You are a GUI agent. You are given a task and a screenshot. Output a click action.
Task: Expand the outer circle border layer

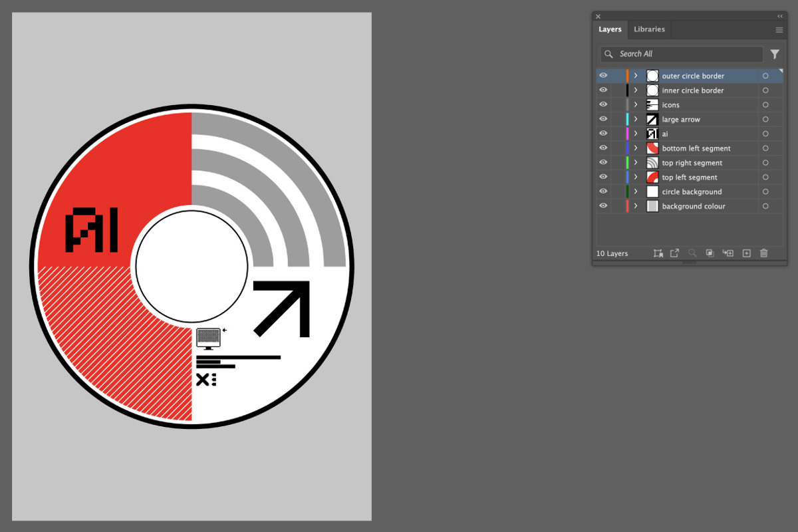[636, 76]
